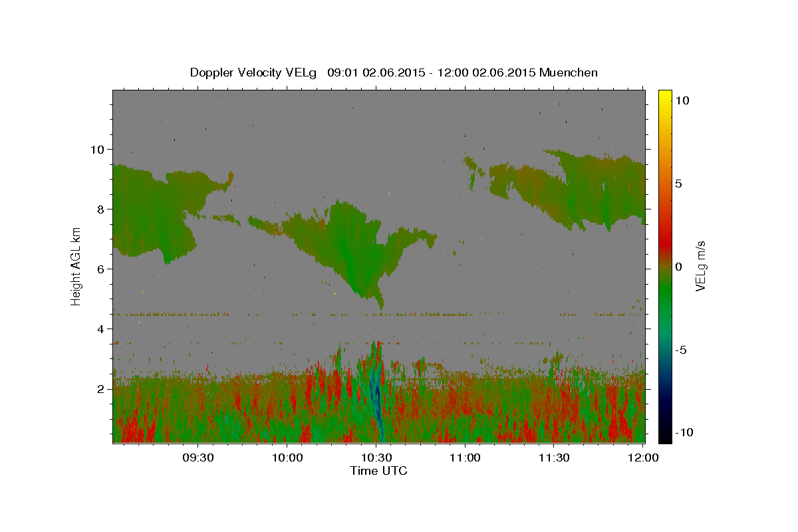
Task: Click the height tick label 10
Action: pyautogui.click(x=98, y=149)
